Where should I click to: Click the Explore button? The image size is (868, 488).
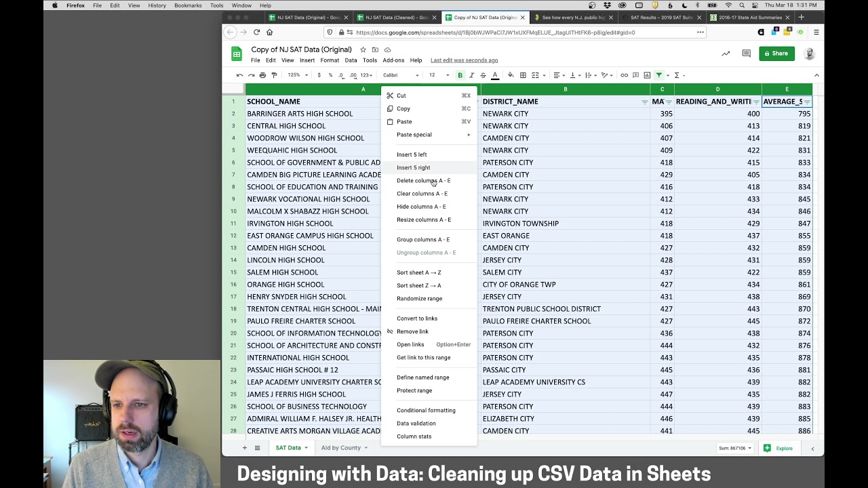778,448
